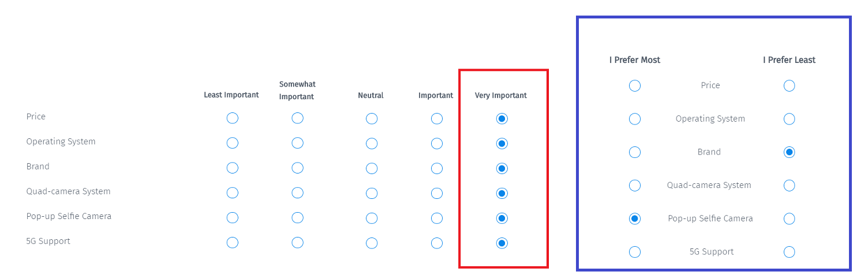Rate Brand as Somewhat Important
The image size is (868, 279).
pyautogui.click(x=298, y=168)
